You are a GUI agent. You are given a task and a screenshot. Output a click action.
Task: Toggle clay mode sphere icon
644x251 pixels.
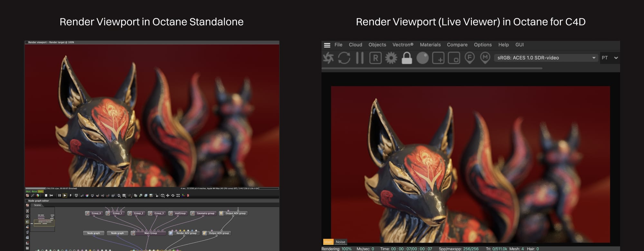(422, 58)
